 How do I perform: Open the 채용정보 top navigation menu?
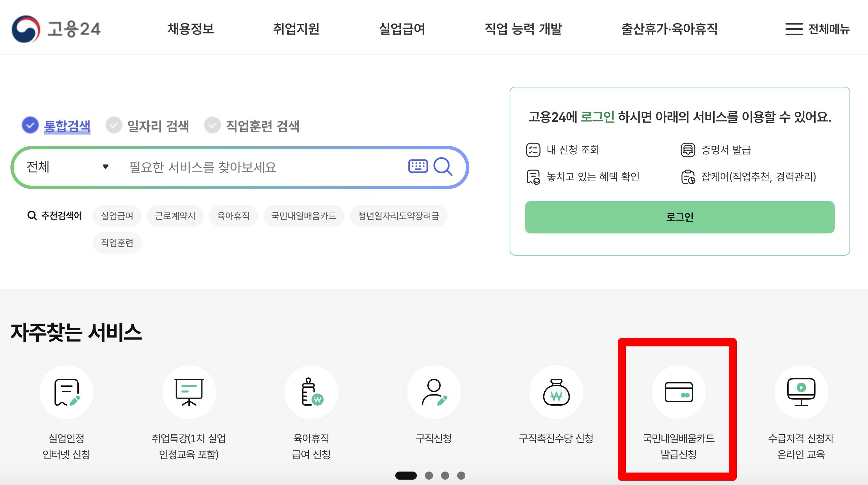pyautogui.click(x=191, y=29)
